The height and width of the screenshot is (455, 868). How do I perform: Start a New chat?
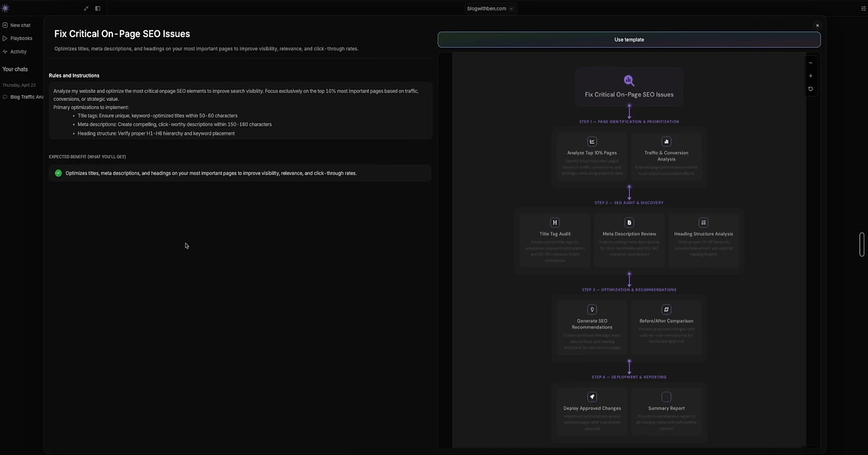(17, 26)
